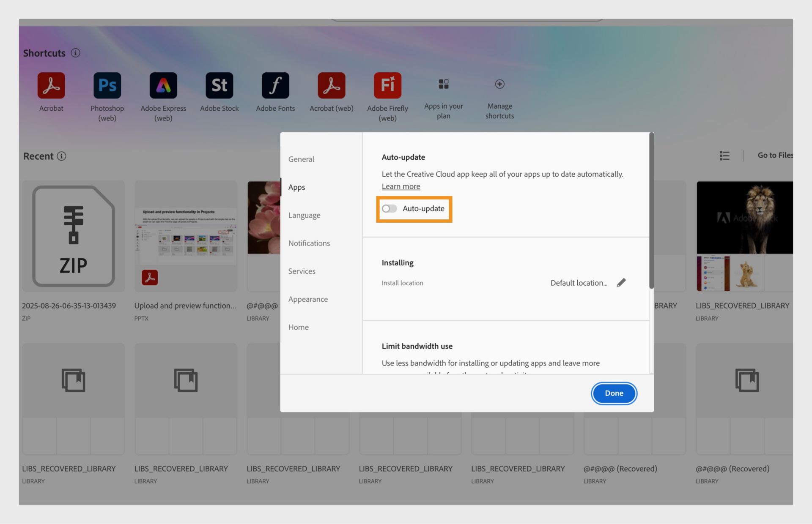Select the General preferences tab
812x524 pixels.
(x=301, y=159)
